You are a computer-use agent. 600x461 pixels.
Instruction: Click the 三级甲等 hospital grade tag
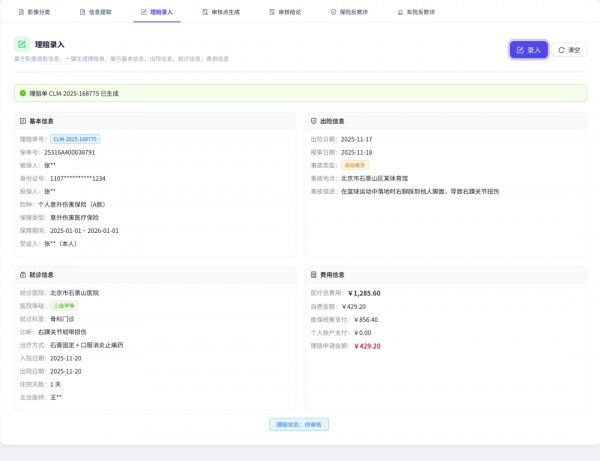(x=64, y=306)
